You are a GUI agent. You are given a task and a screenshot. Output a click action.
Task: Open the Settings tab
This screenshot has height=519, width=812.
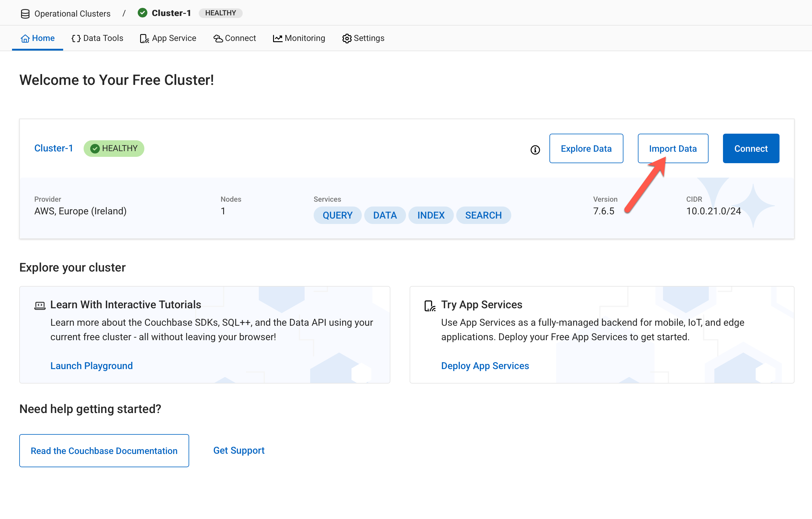pyautogui.click(x=363, y=38)
